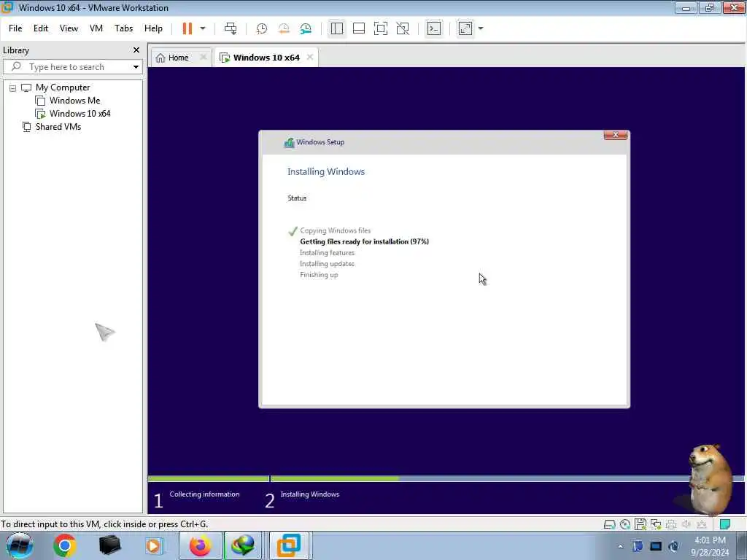This screenshot has width=747, height=560.
Task: Pause the virtual machine with the orange button
Action: pyautogui.click(x=187, y=28)
